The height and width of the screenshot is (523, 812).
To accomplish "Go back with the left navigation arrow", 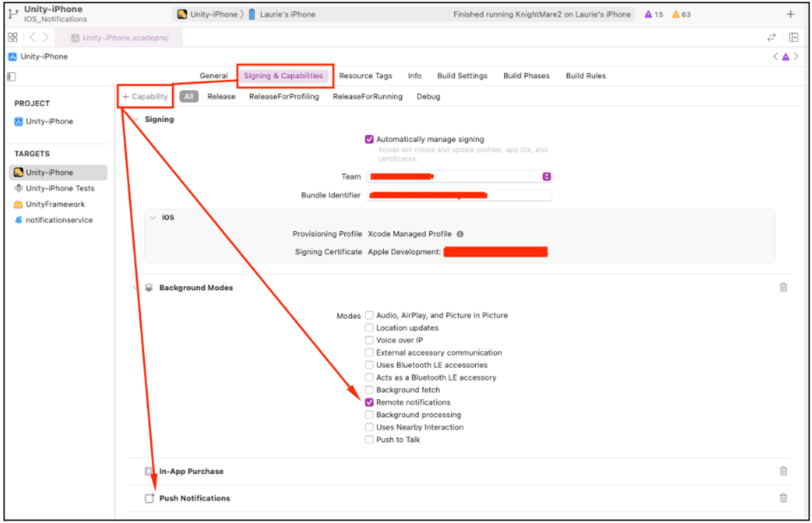I will click(x=32, y=37).
